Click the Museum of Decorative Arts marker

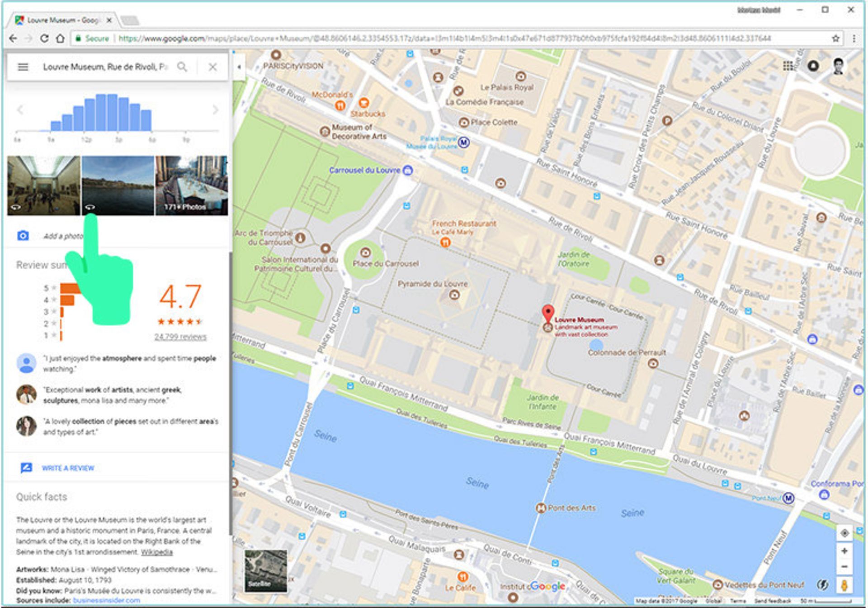325,131
